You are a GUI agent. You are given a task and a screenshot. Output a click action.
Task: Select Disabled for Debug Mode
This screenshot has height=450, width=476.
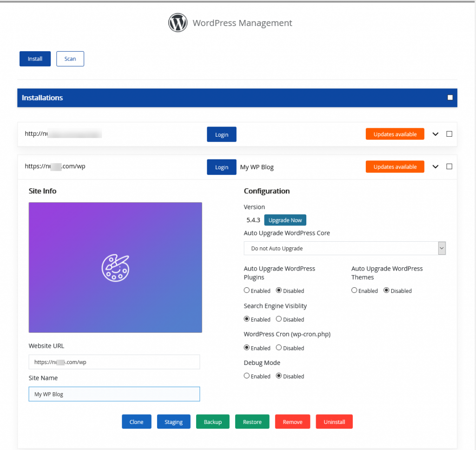pos(279,376)
